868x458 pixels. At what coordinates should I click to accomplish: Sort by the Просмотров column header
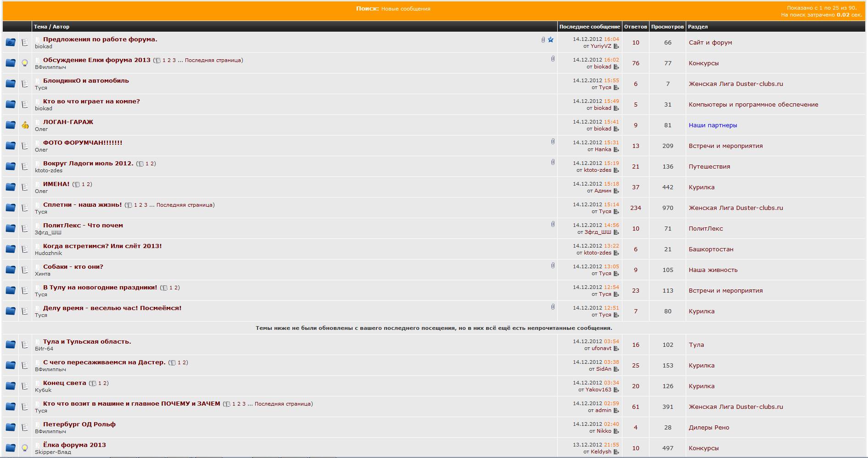(667, 27)
